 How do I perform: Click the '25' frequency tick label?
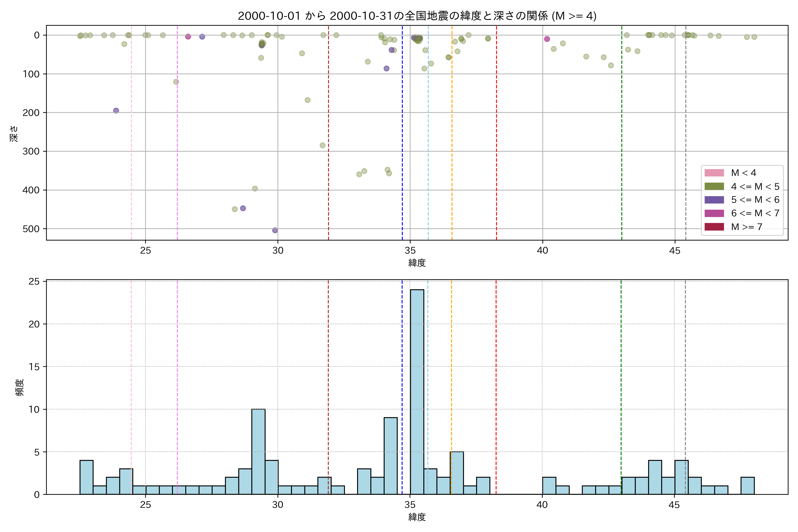(34, 282)
